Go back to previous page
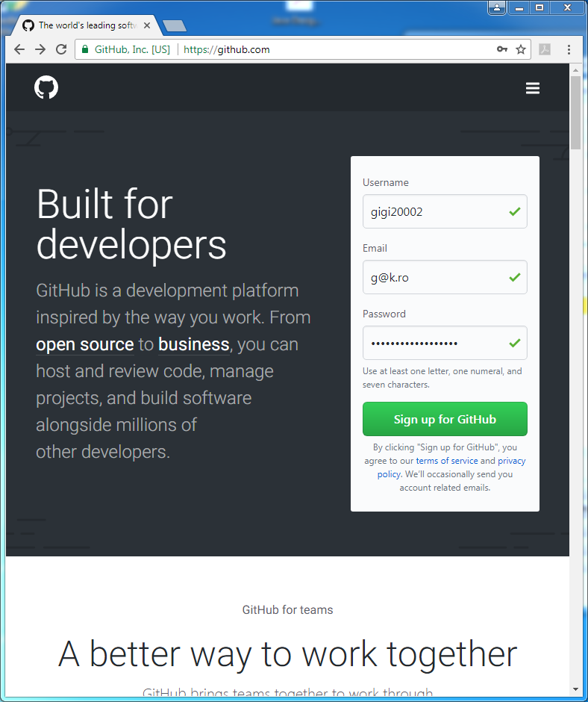Screen dimensions: 588x702 [x=19, y=49]
